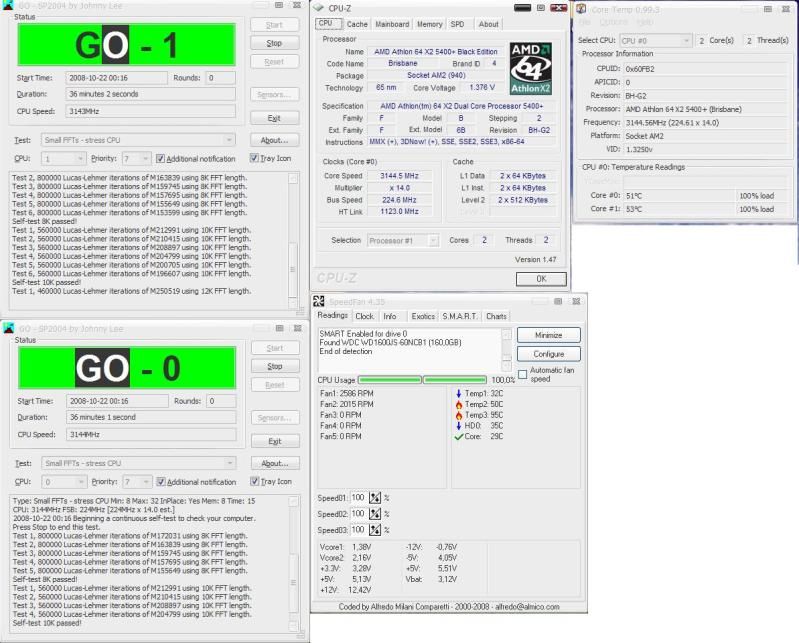Click Minimize button in SpeedFan
Screen dimensions: 799x643
click(549, 335)
